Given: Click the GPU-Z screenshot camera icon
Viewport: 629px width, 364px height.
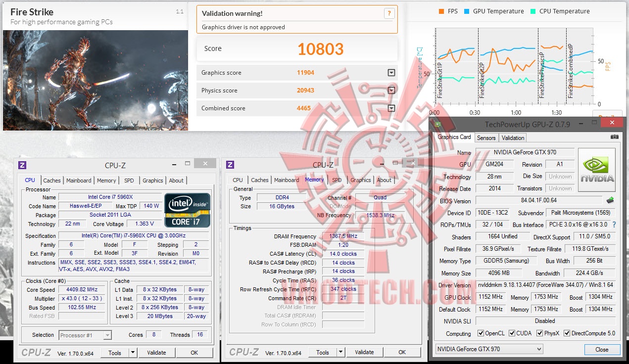Looking at the screenshot, I should pyautogui.click(x=614, y=137).
